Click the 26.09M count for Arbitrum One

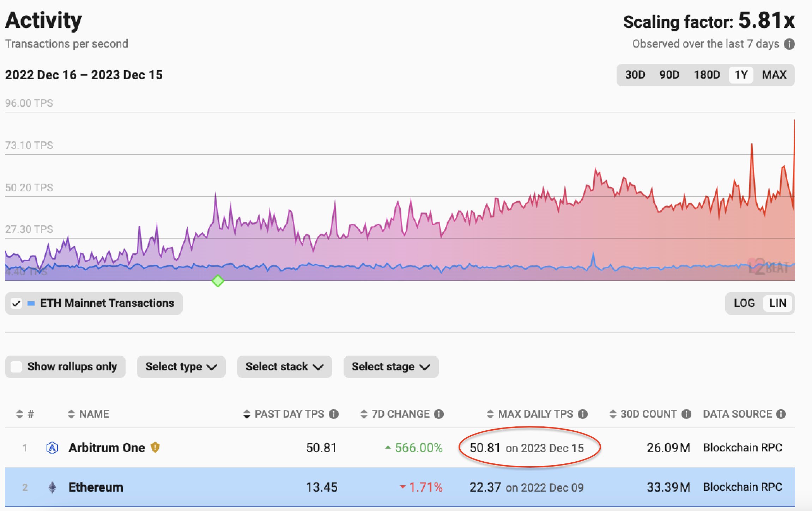click(668, 448)
